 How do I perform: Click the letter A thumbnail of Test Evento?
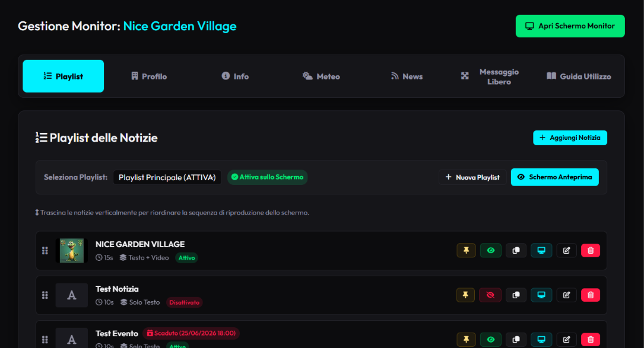click(x=71, y=338)
